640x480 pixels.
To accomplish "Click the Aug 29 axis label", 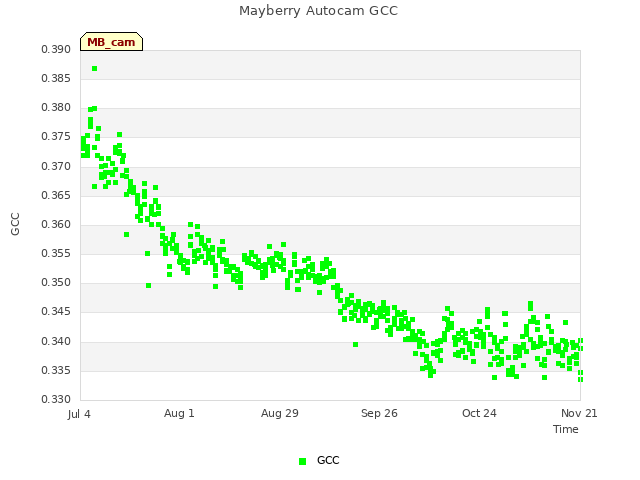I will click(280, 413).
